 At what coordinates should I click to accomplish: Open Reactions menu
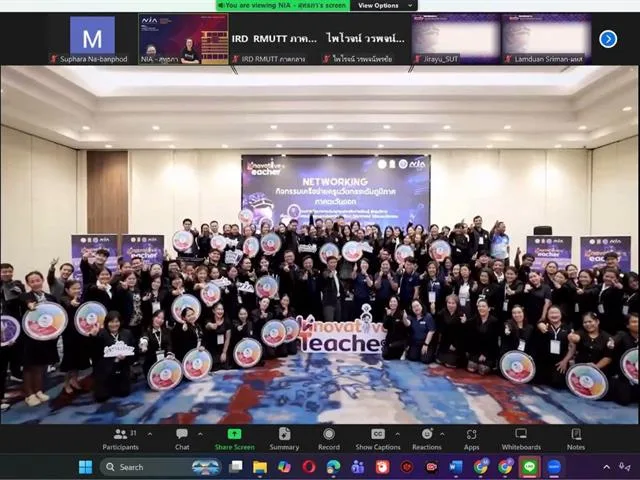(427, 440)
